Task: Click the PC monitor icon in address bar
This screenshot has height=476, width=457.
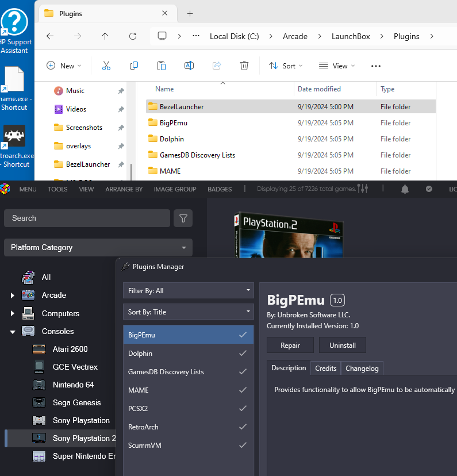Action: coord(162,36)
